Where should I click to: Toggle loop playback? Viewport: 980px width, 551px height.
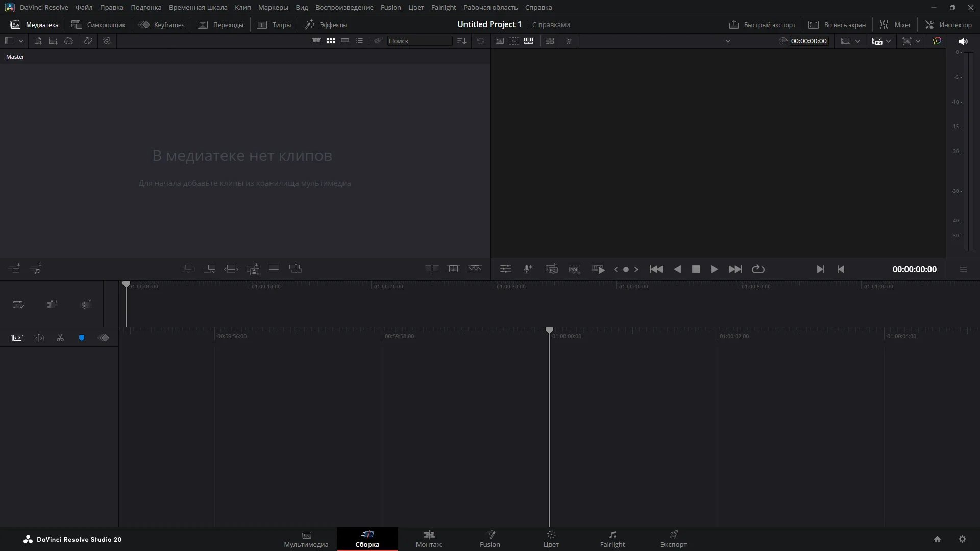758,269
